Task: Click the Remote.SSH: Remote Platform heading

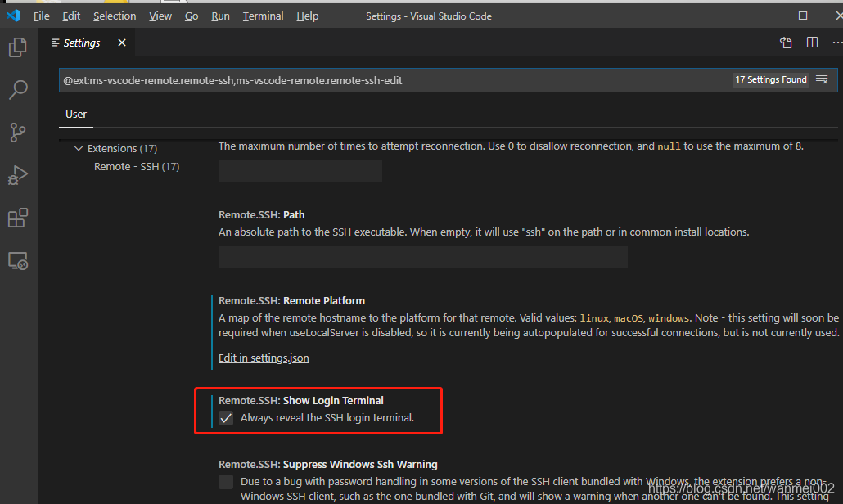Action: tap(291, 301)
